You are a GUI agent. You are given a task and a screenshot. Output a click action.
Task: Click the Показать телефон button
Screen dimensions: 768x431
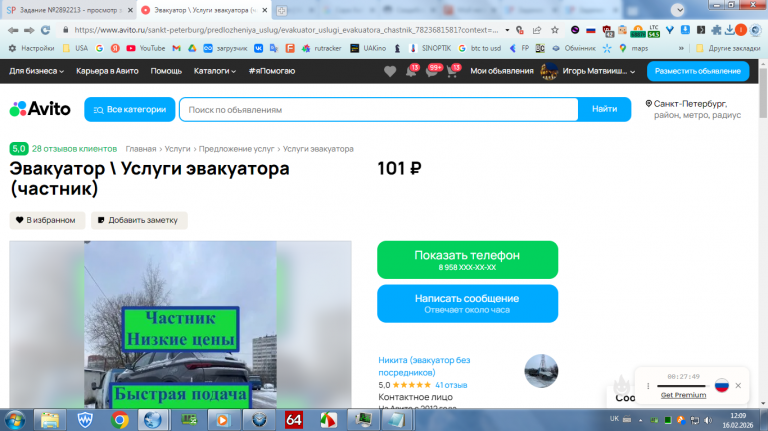467,260
